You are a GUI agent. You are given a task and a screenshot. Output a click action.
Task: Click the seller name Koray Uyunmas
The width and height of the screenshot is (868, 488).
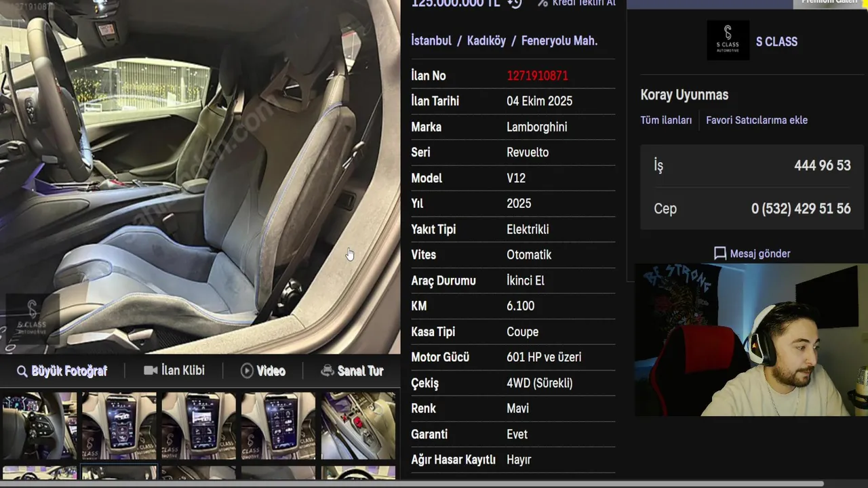[x=684, y=95]
